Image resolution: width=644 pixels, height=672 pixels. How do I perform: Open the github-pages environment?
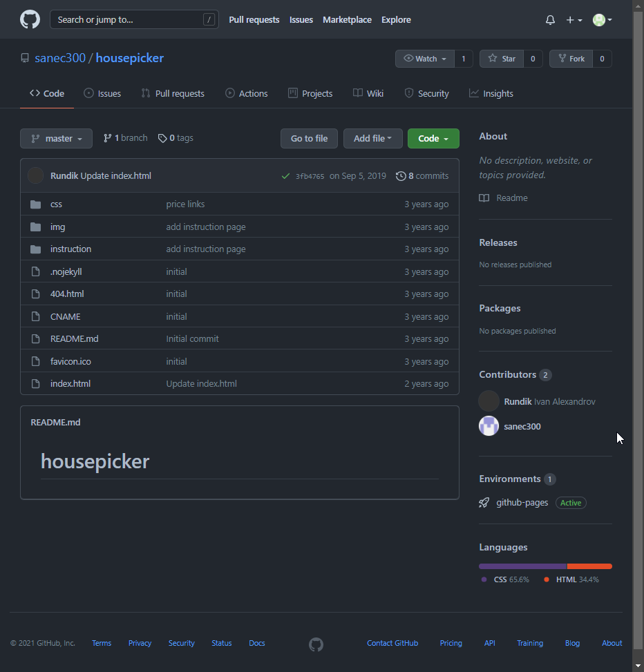pyautogui.click(x=522, y=502)
